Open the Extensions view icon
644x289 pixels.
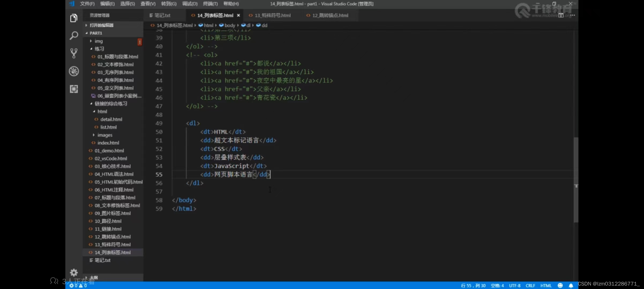tap(74, 89)
